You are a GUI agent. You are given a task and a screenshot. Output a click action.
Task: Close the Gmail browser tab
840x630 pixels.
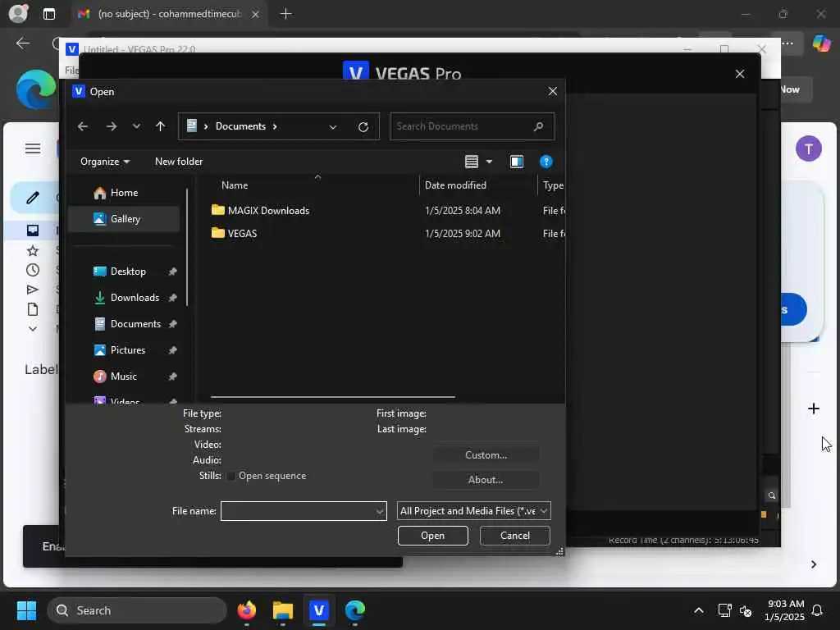pyautogui.click(x=256, y=14)
